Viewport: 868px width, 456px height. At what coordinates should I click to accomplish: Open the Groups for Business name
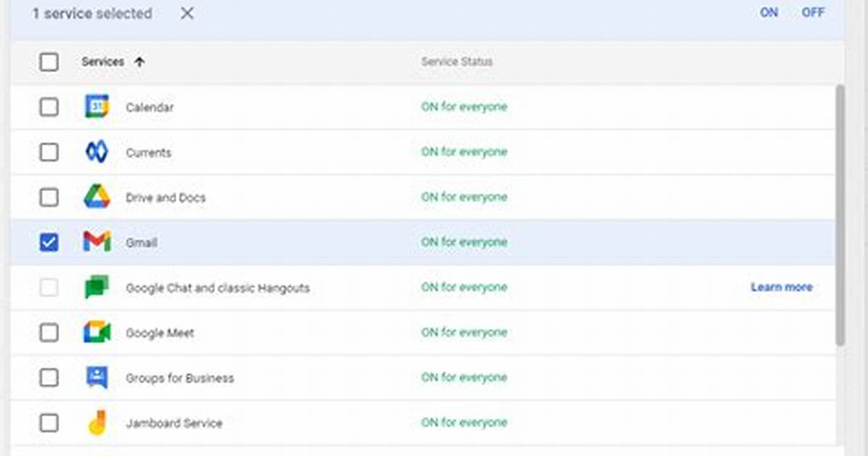coord(180,378)
